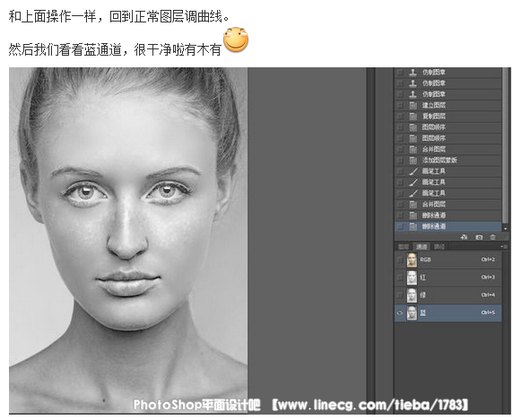Show the 绿 (green) channel visibility
The image size is (513, 420).
[x=400, y=295]
